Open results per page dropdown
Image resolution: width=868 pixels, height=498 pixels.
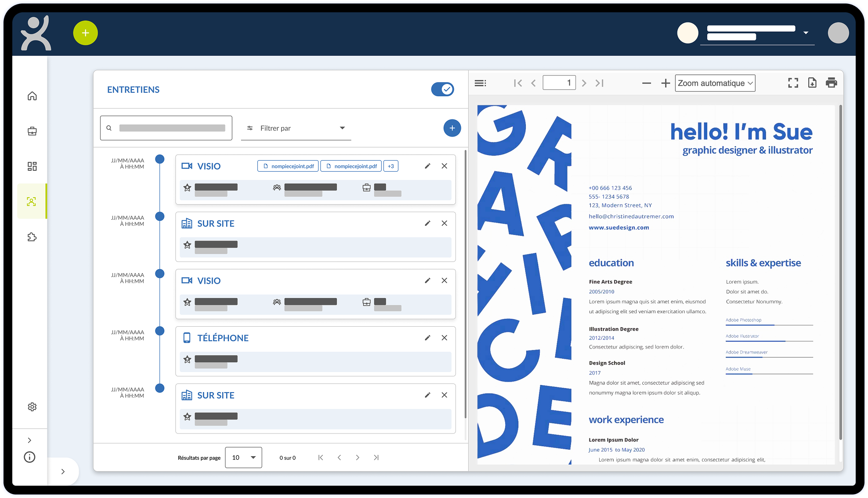point(243,458)
